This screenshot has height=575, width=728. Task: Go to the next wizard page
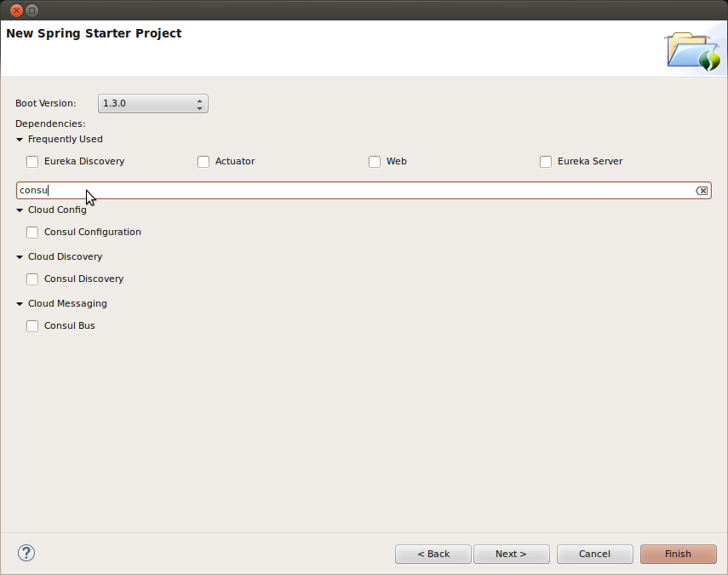pyautogui.click(x=511, y=554)
